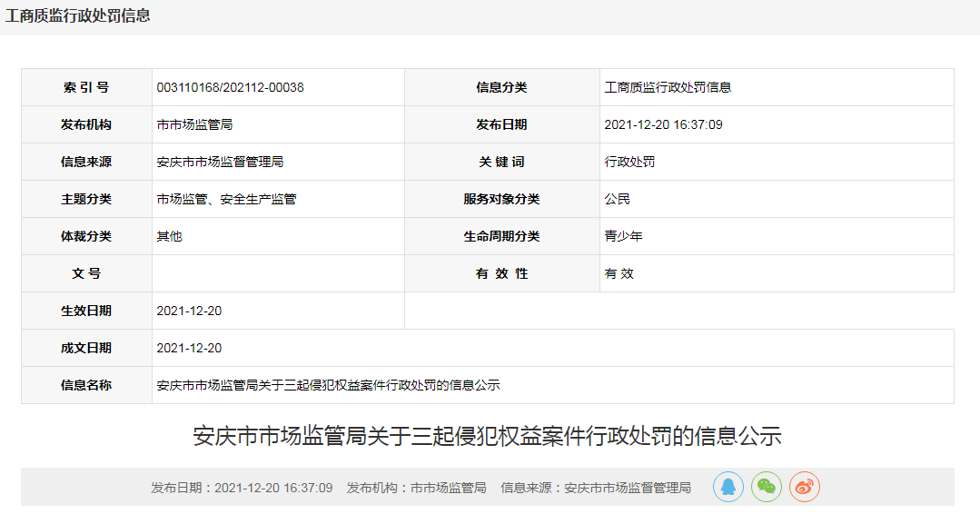Click the 成文日期 date value cell
This screenshot has width=980, height=514.
[189, 348]
